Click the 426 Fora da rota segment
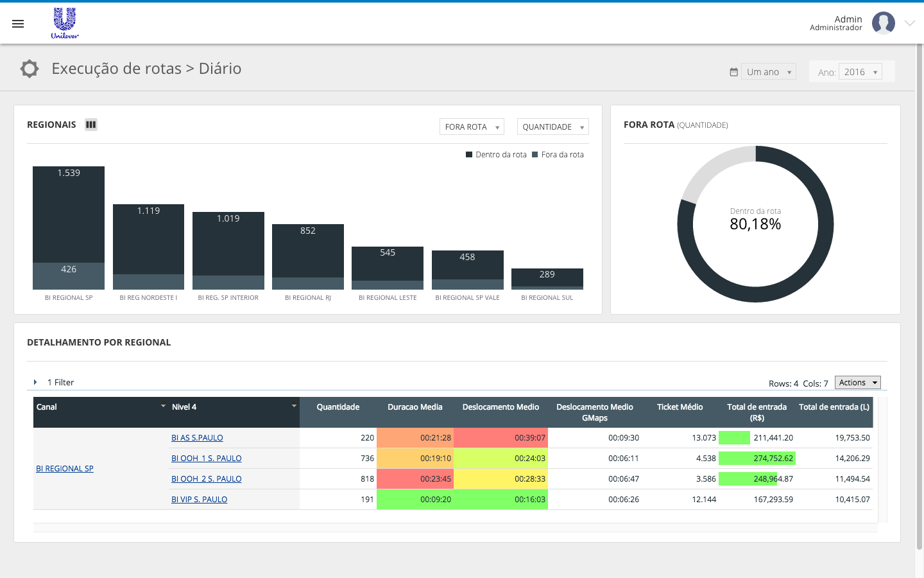 tap(69, 276)
